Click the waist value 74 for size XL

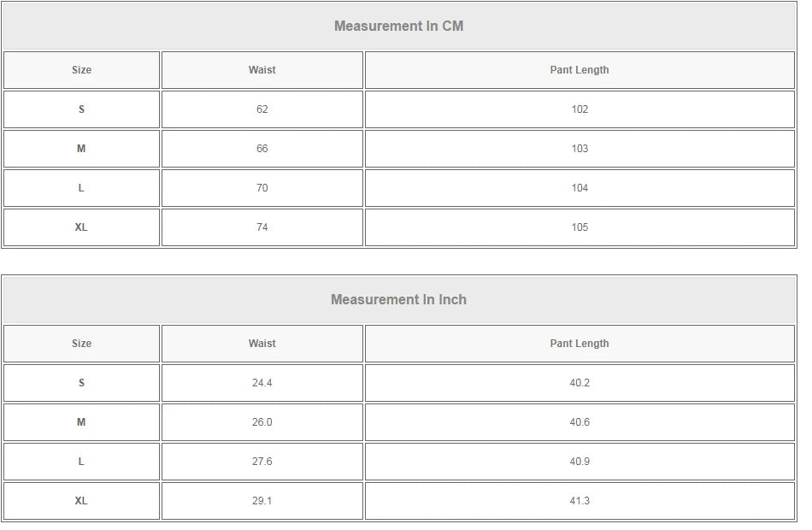point(262,227)
